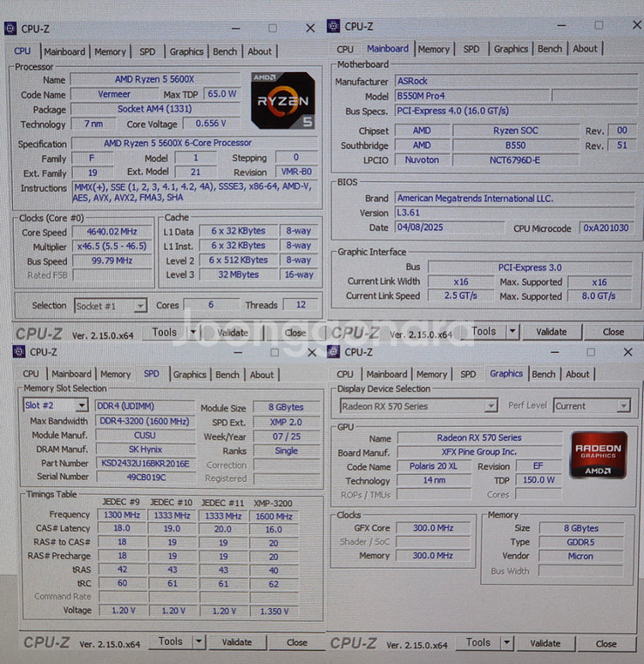This screenshot has height=664, width=644.
Task: Click the Part Number field 'KSD2432U16BKR2016E'
Action: (x=145, y=463)
